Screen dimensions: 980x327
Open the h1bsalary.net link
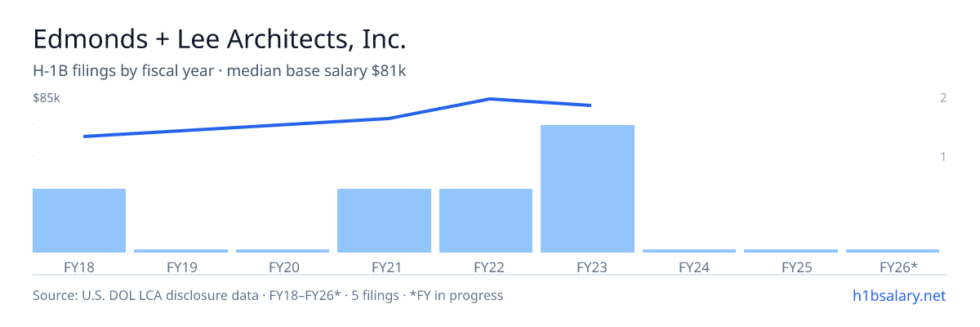pos(898,295)
